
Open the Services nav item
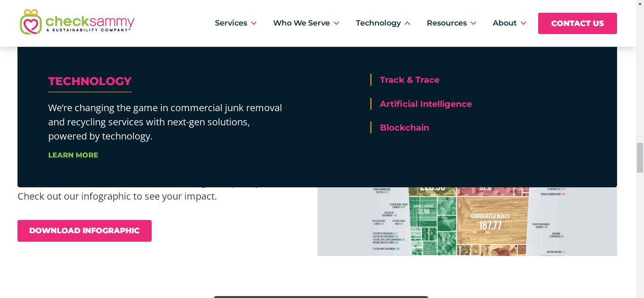coord(231,23)
